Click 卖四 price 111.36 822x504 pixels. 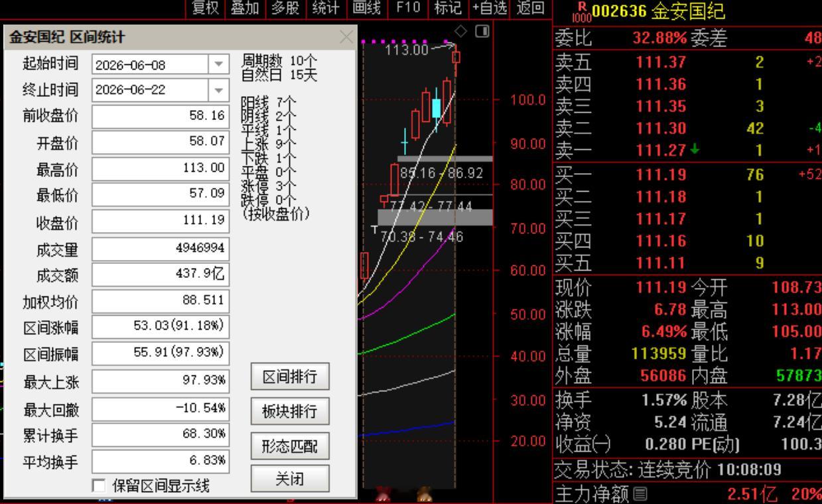[661, 84]
